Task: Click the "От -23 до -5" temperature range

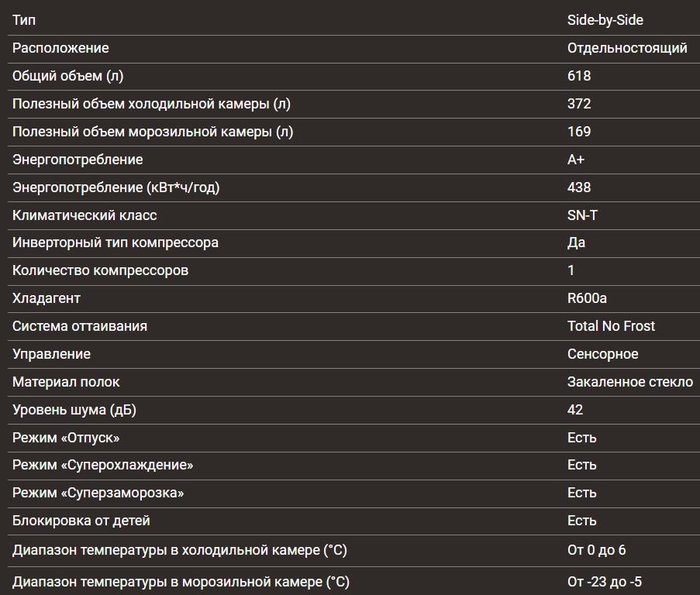Action: pos(604,582)
